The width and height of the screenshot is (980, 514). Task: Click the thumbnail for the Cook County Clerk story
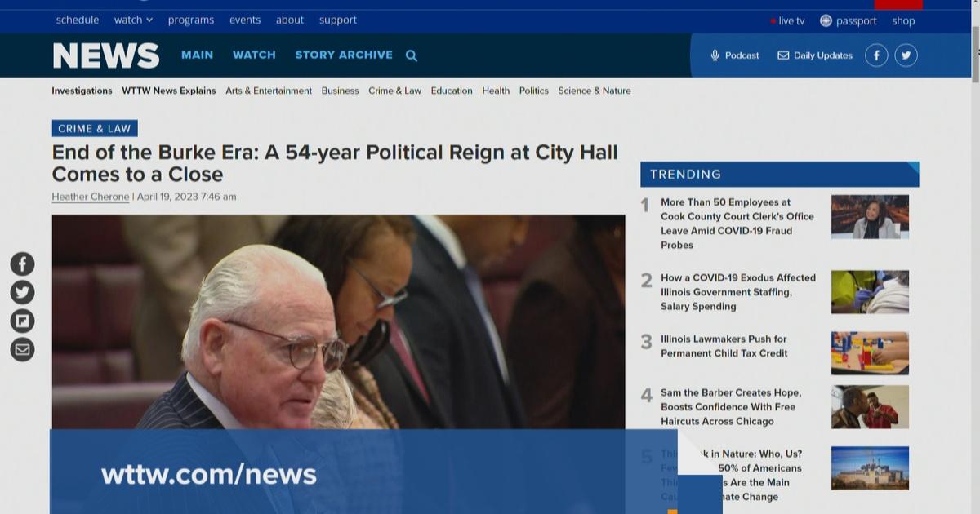(x=869, y=216)
